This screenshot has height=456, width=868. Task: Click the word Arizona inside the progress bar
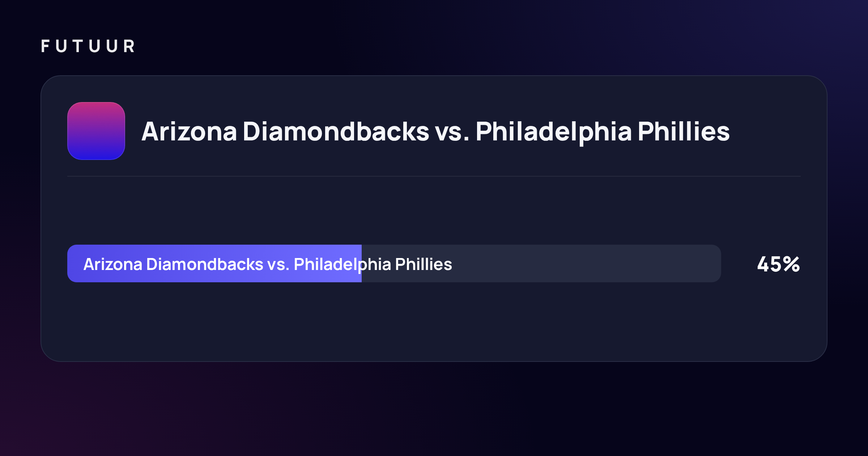[113, 264]
